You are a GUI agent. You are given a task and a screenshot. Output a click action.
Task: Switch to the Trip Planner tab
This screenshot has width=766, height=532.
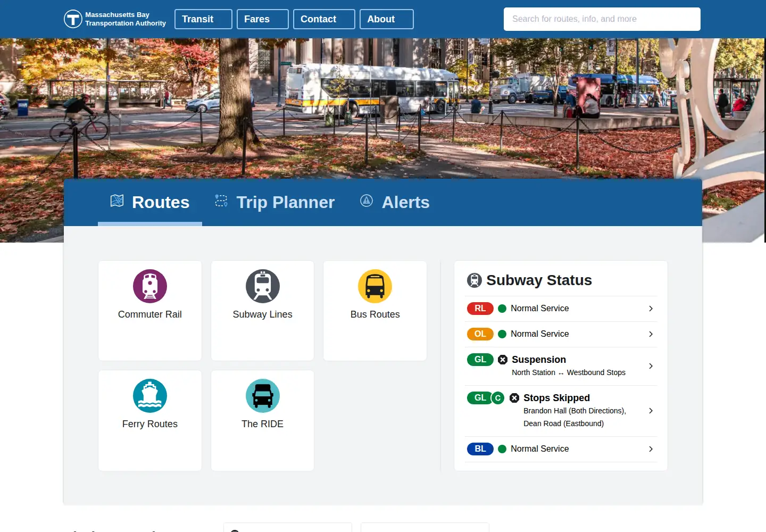pyautogui.click(x=275, y=202)
